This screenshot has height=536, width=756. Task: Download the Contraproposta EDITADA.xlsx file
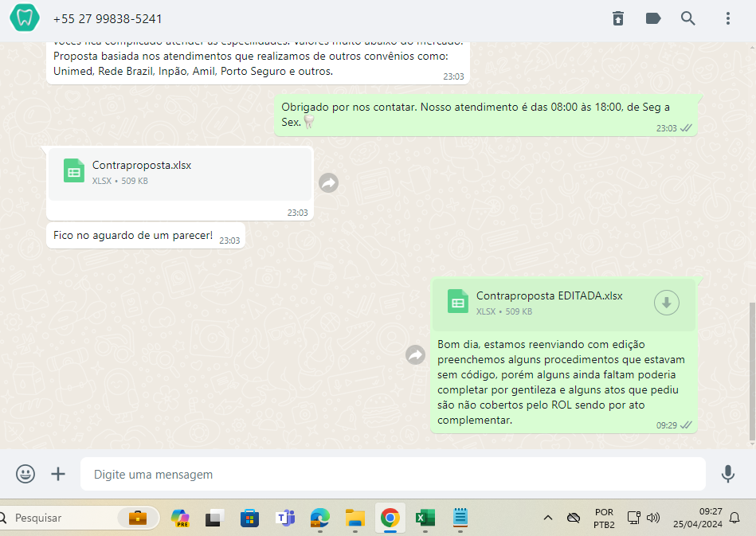tap(666, 303)
